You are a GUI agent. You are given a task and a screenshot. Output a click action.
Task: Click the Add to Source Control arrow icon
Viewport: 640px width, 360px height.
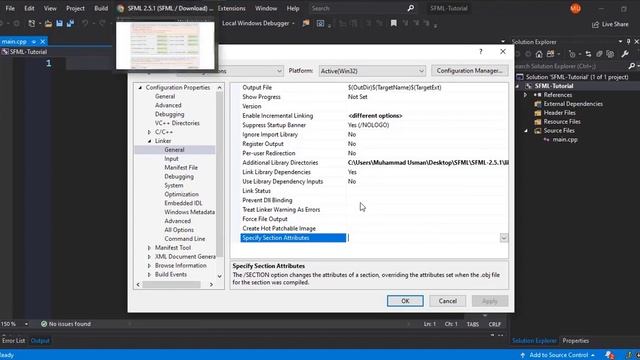522,355
